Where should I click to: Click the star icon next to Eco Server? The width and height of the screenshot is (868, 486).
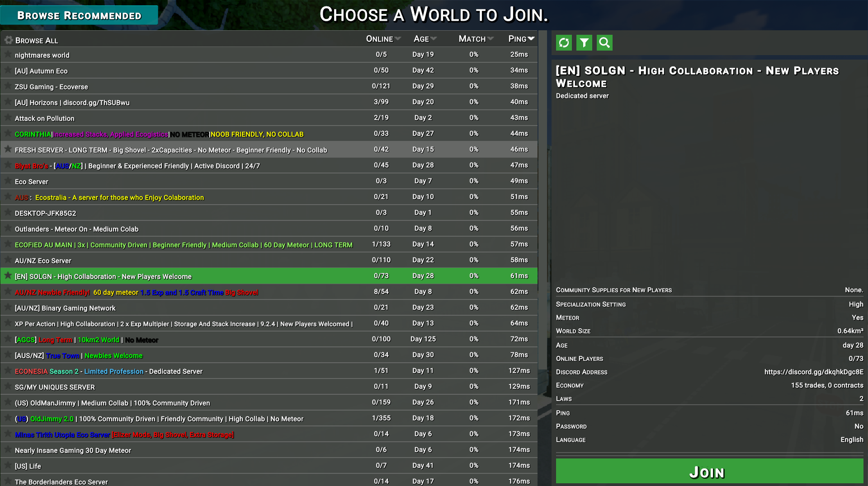pos(8,181)
